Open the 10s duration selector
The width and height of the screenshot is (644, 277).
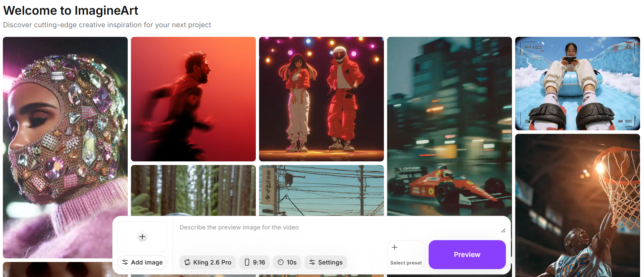287,262
